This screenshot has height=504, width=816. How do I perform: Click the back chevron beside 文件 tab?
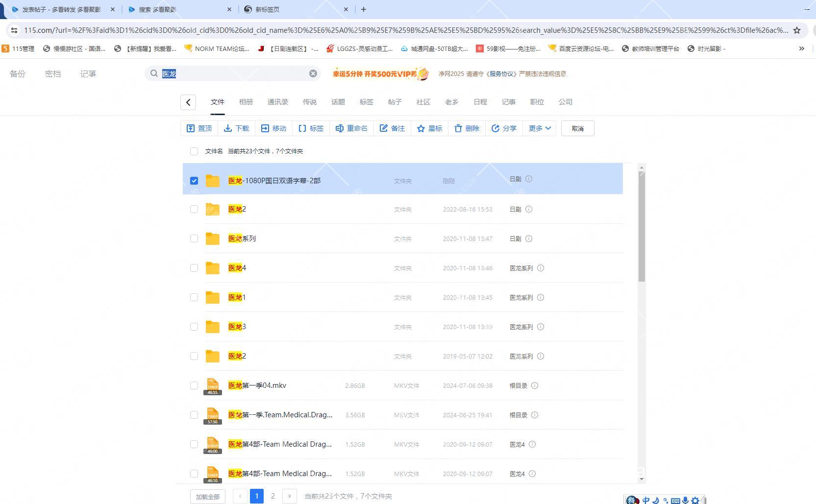click(x=188, y=102)
